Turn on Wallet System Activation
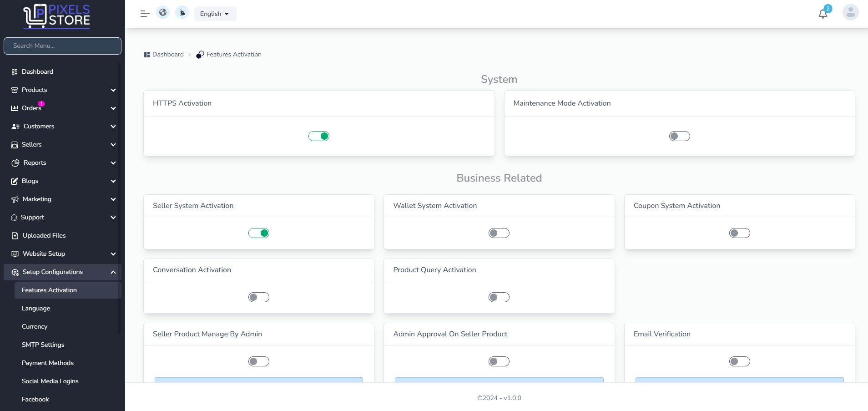The height and width of the screenshot is (411, 868). tap(499, 233)
